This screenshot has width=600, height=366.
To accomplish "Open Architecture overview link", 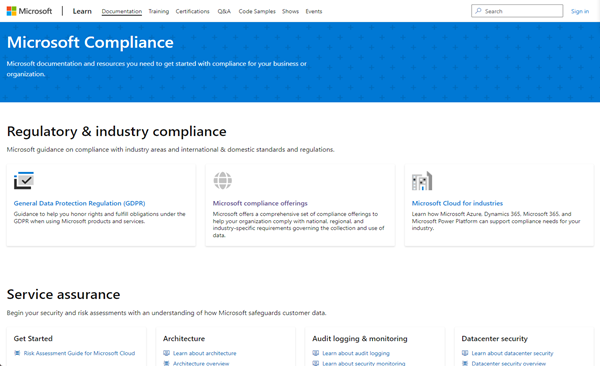I will [x=201, y=363].
